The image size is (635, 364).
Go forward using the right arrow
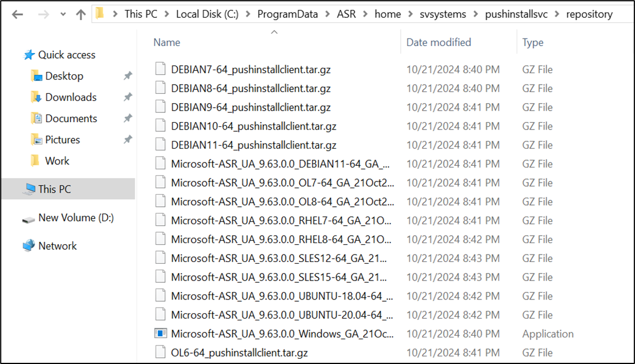pyautogui.click(x=43, y=14)
